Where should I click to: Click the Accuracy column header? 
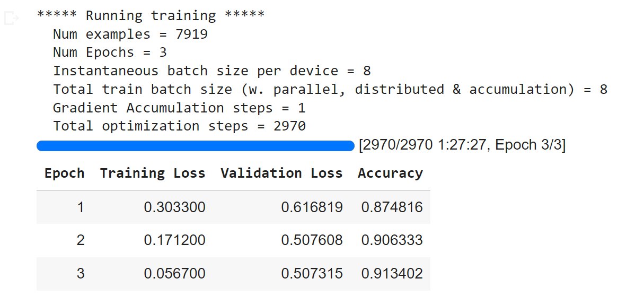390,173
